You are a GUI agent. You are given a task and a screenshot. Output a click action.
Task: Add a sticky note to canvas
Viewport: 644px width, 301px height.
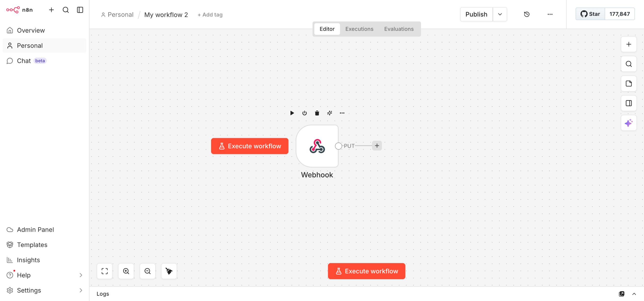628,84
